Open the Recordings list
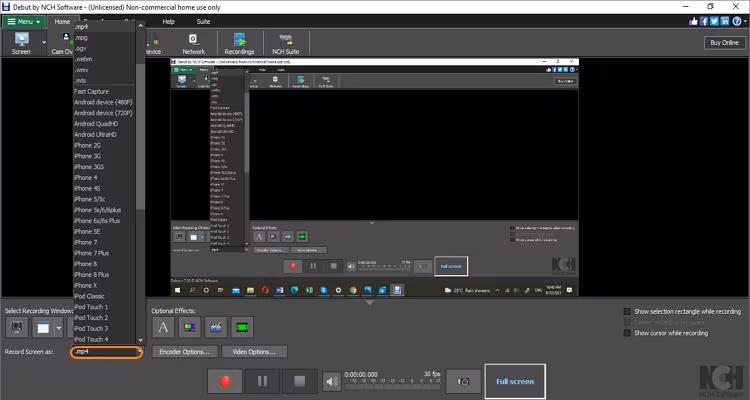Viewport: 750px width, 400px height. (x=239, y=43)
